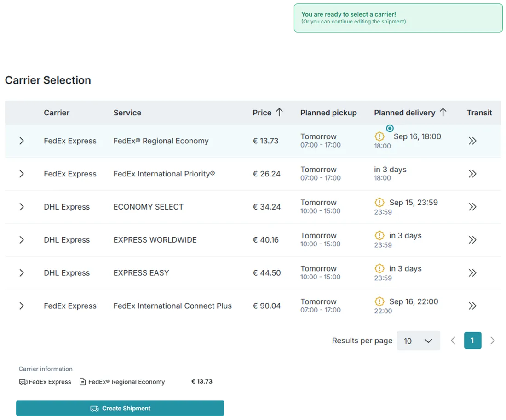This screenshot has width=506, height=420.
Task: Open transit details for EXPRESS EASY
Action: [x=472, y=272]
